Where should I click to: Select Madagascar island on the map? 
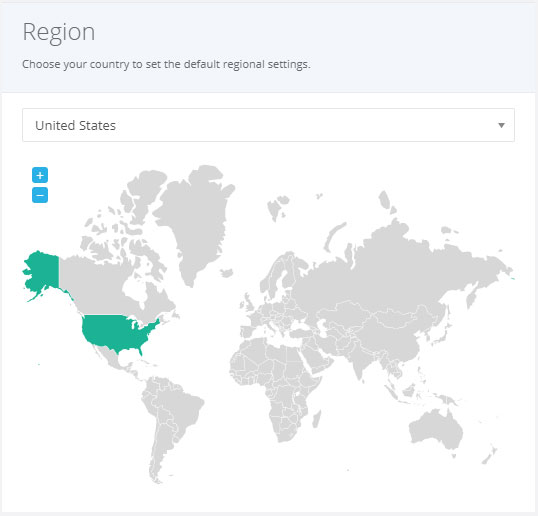(x=317, y=419)
